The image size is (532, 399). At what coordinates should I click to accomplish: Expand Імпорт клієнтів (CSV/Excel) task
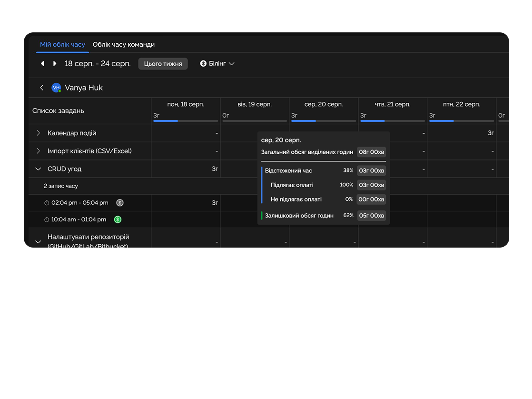point(39,151)
